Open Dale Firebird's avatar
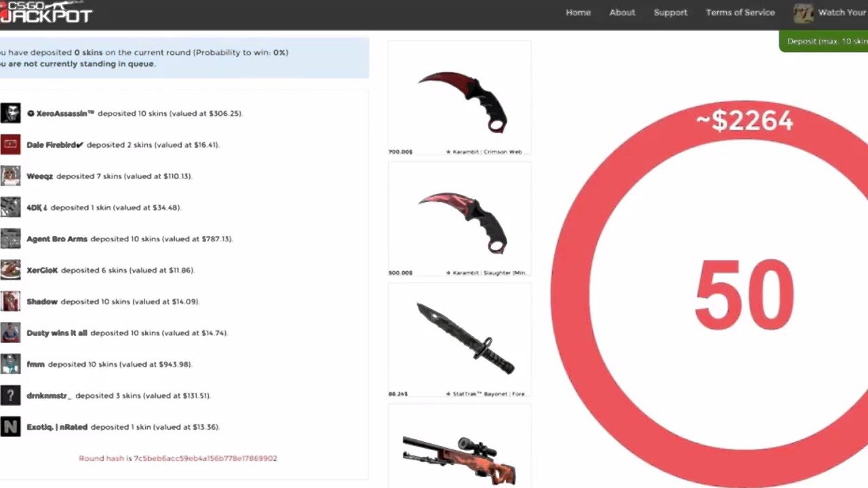The height and width of the screenshot is (488, 868). point(10,144)
